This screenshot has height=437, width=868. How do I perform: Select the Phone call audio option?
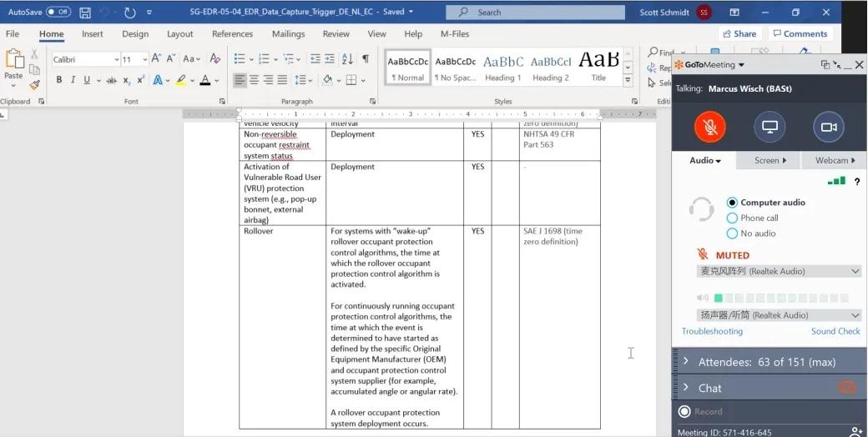[x=732, y=218]
